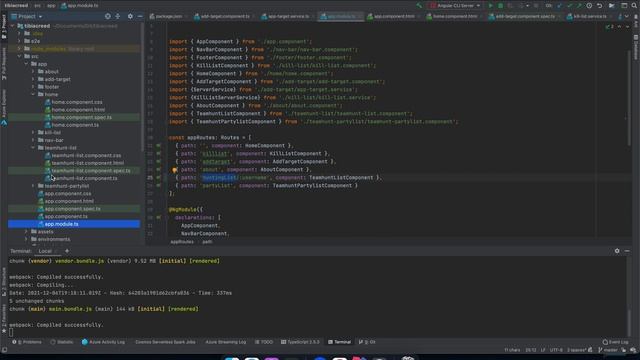This screenshot has height=360, width=640.
Task: Switch to the app.component.html tab
Action: (393, 16)
